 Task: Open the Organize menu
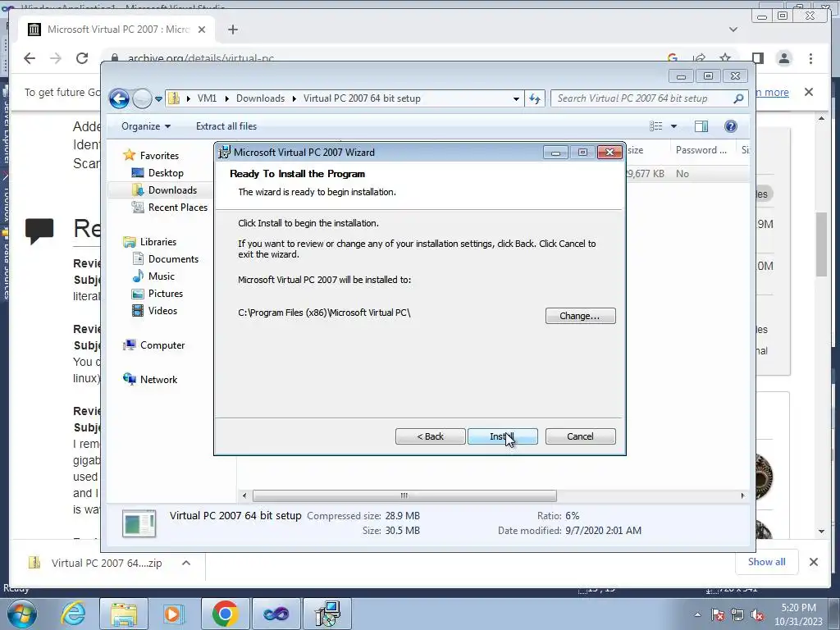pos(146,126)
